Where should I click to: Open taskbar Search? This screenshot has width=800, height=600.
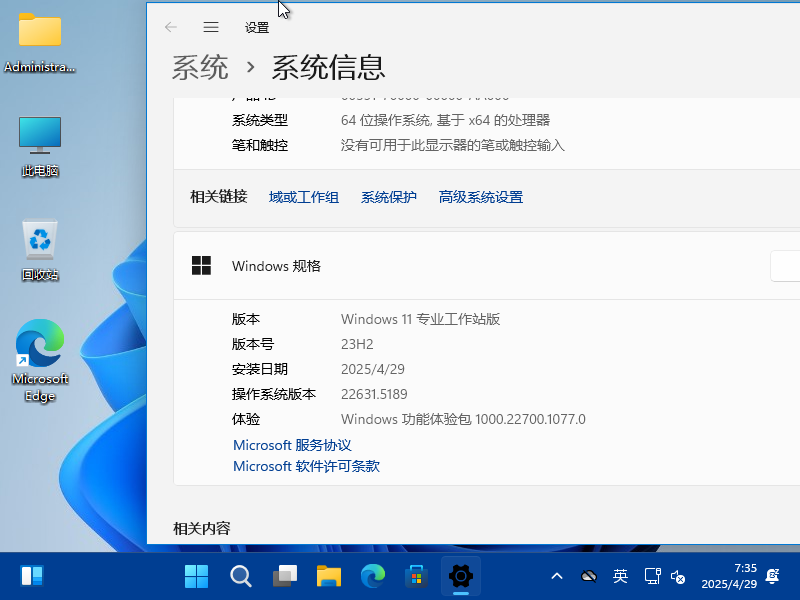[x=240, y=576]
